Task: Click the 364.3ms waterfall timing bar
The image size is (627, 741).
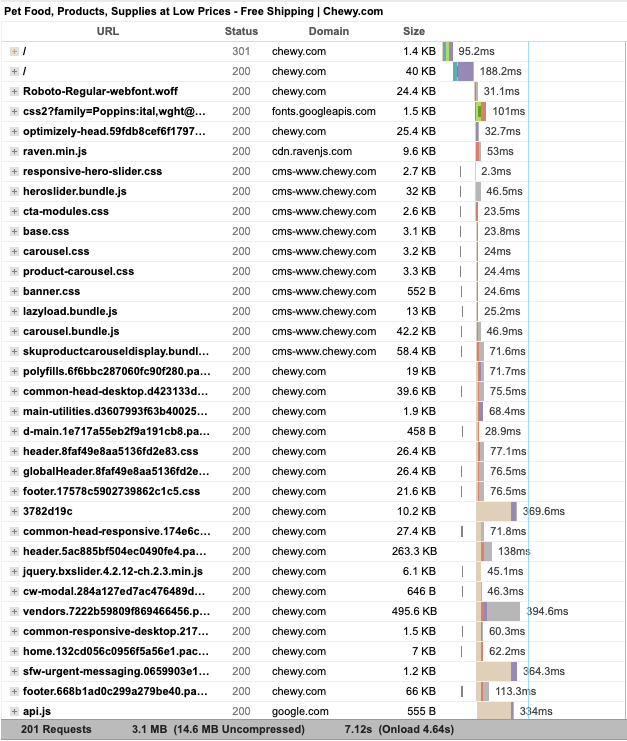Action: pyautogui.click(x=497, y=672)
